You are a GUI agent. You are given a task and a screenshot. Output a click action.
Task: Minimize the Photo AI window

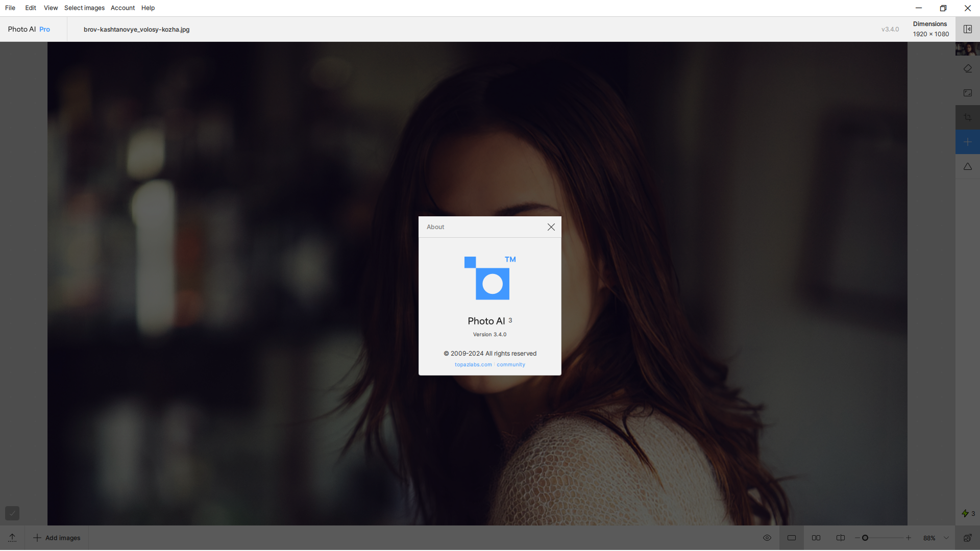[x=918, y=8]
